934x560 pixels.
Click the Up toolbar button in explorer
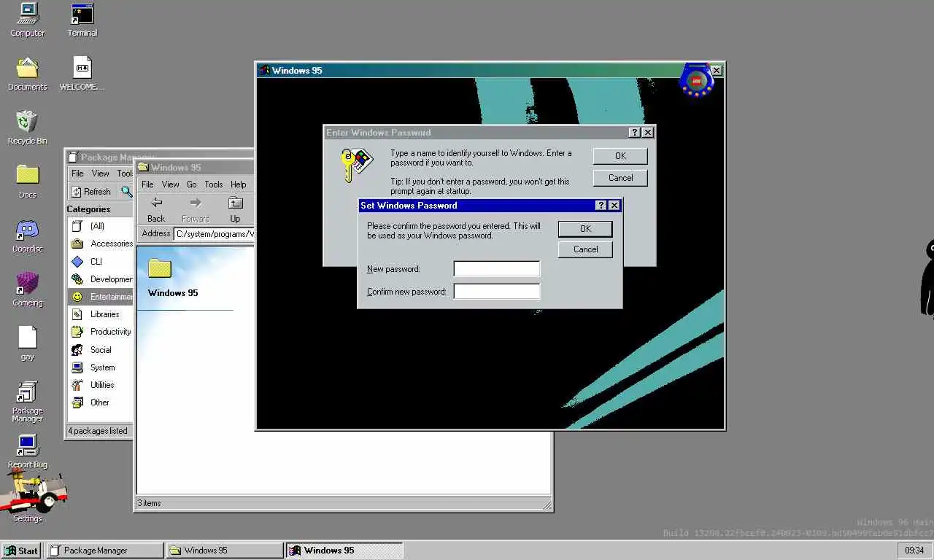pos(235,209)
